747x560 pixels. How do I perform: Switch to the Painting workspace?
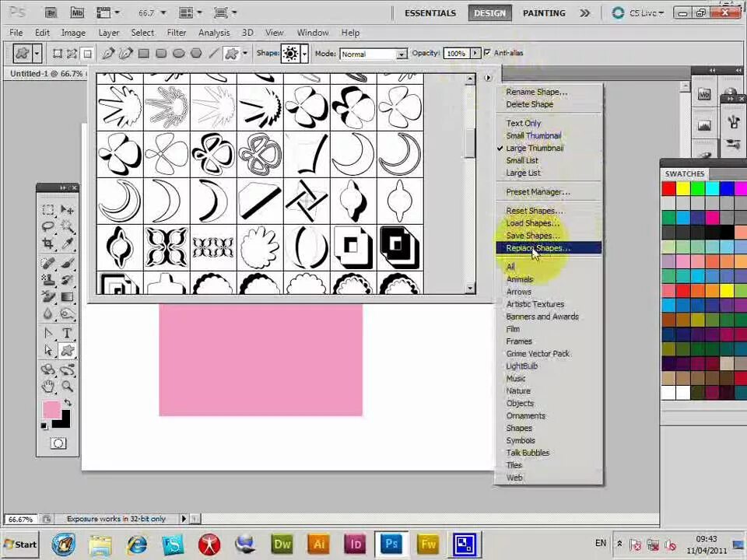click(544, 13)
